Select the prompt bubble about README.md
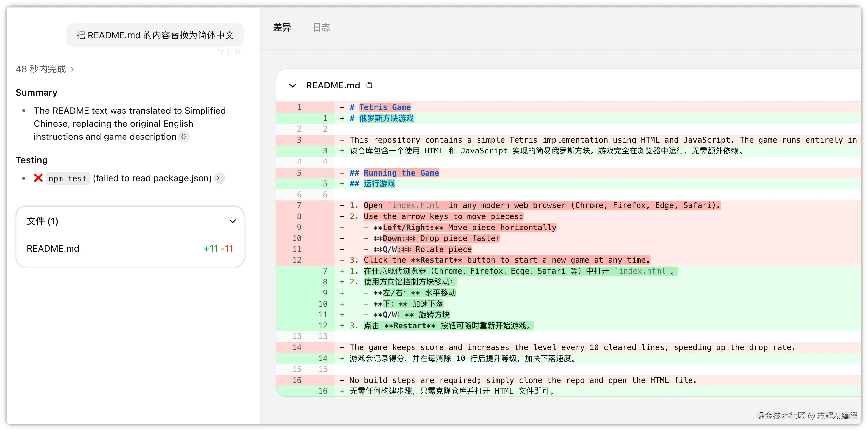This screenshot has width=868, height=431. click(x=155, y=35)
